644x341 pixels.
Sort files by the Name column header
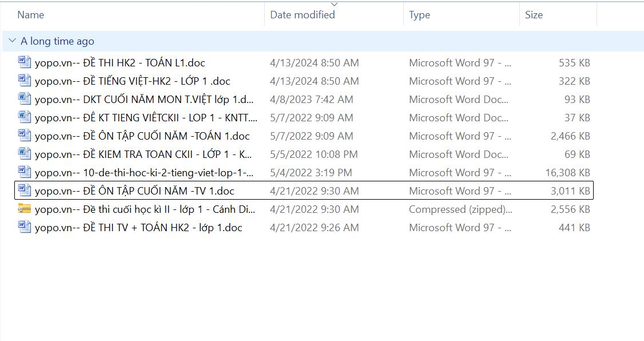[31, 15]
